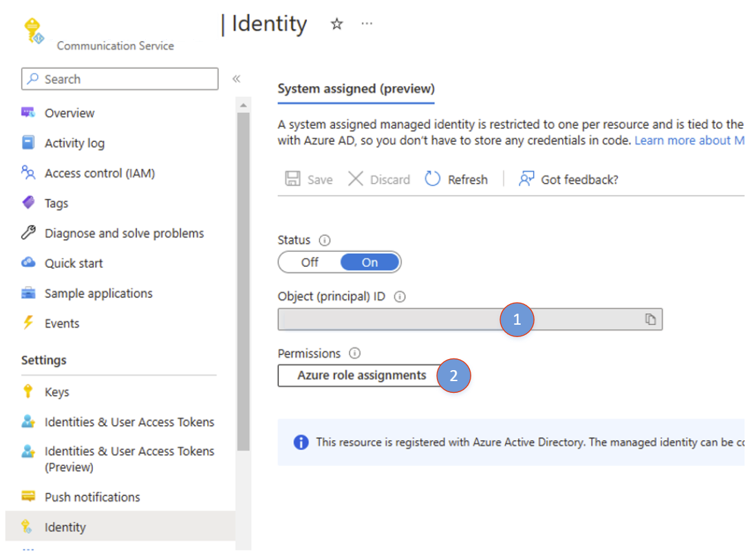Click the Sample applications briefcase icon

(x=28, y=292)
